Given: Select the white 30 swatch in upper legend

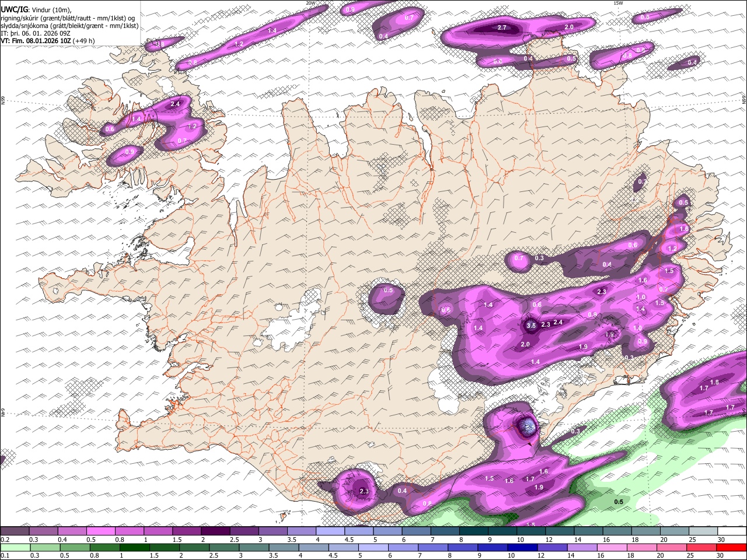Looking at the screenshot, I should 732,531.
